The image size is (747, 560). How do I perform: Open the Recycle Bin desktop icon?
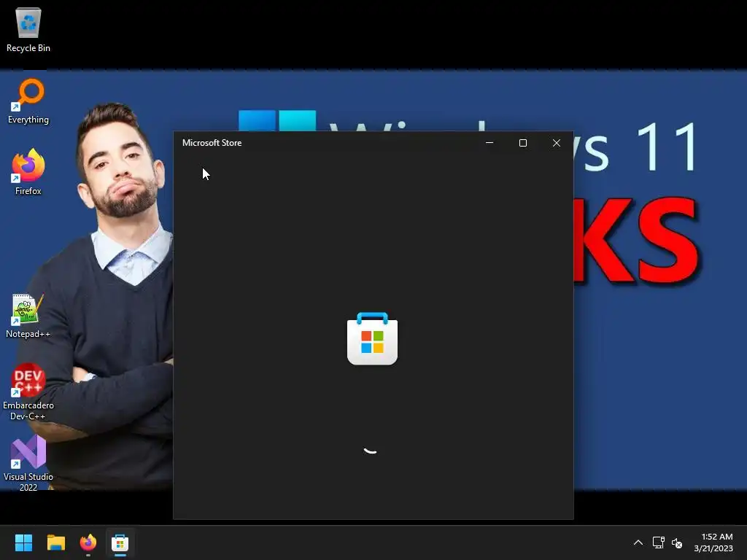click(28, 29)
